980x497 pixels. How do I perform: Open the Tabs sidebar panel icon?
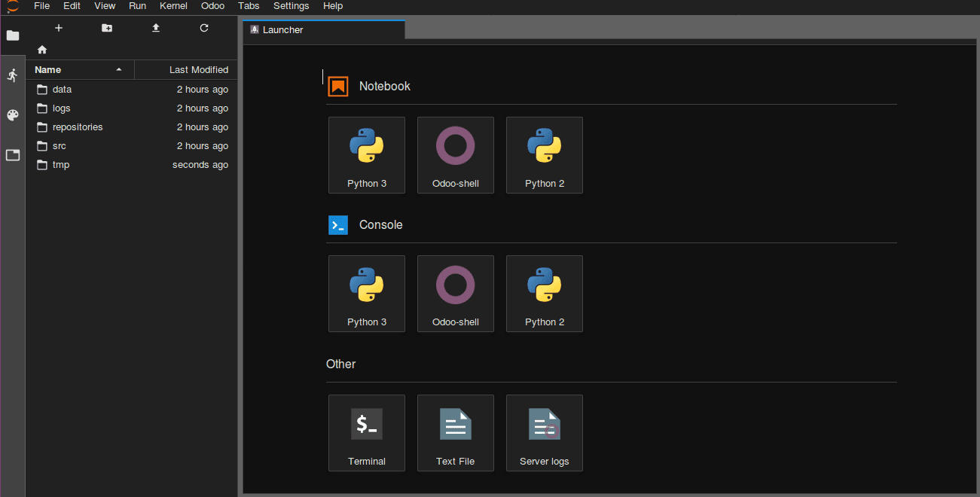click(13, 155)
